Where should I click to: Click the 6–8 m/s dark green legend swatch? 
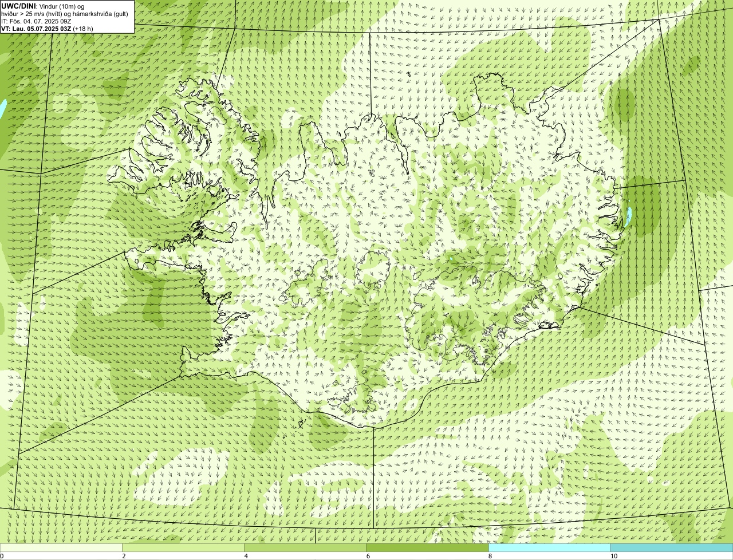[x=427, y=548]
